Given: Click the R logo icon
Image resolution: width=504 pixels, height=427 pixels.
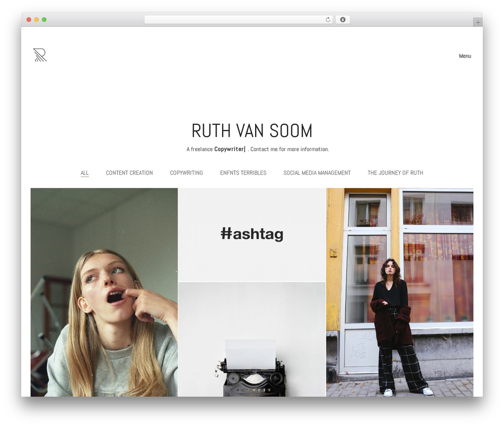Looking at the screenshot, I should click(40, 55).
